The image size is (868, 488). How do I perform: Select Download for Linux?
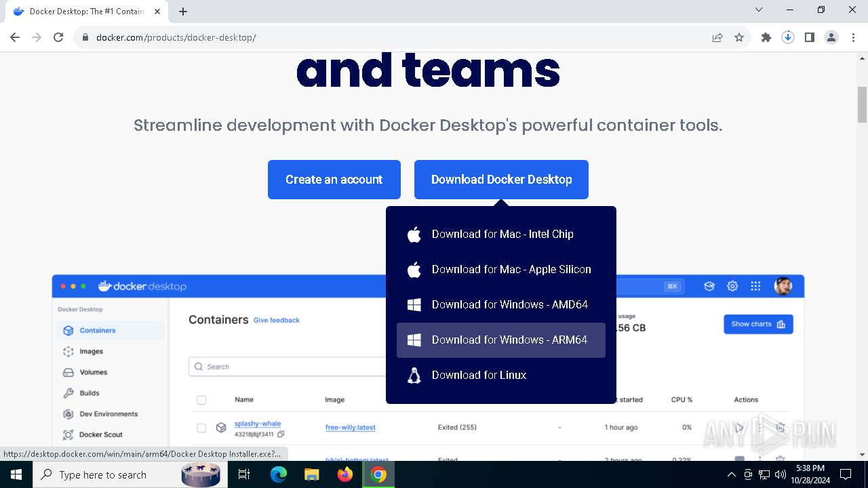pyautogui.click(x=501, y=375)
